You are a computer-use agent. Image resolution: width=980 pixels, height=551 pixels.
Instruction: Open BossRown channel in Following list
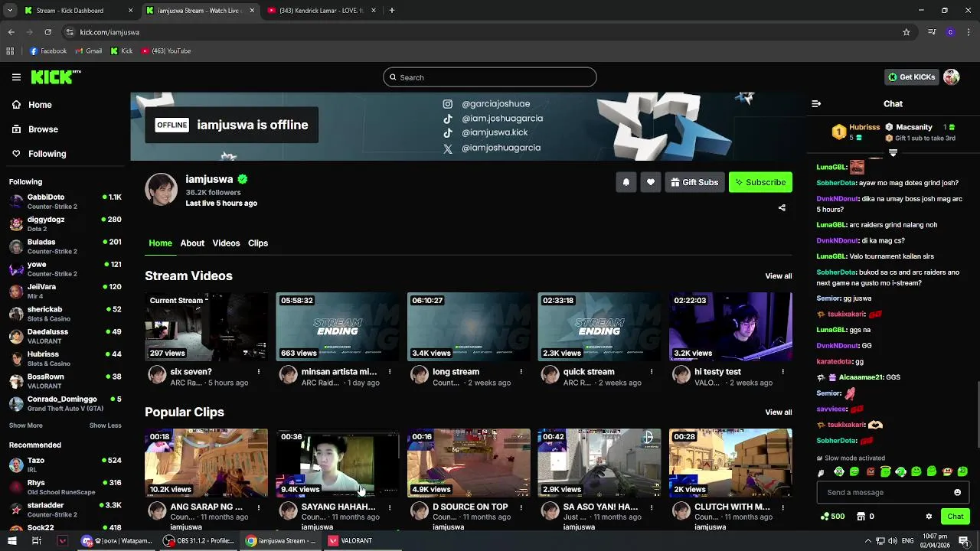click(65, 381)
